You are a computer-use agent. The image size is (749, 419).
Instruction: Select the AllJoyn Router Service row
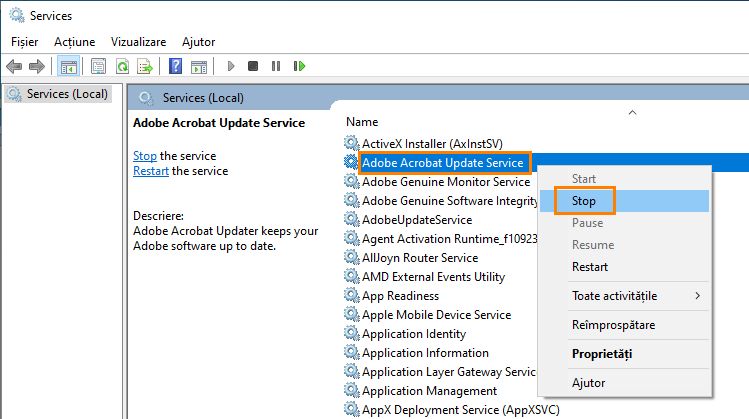pos(420,258)
